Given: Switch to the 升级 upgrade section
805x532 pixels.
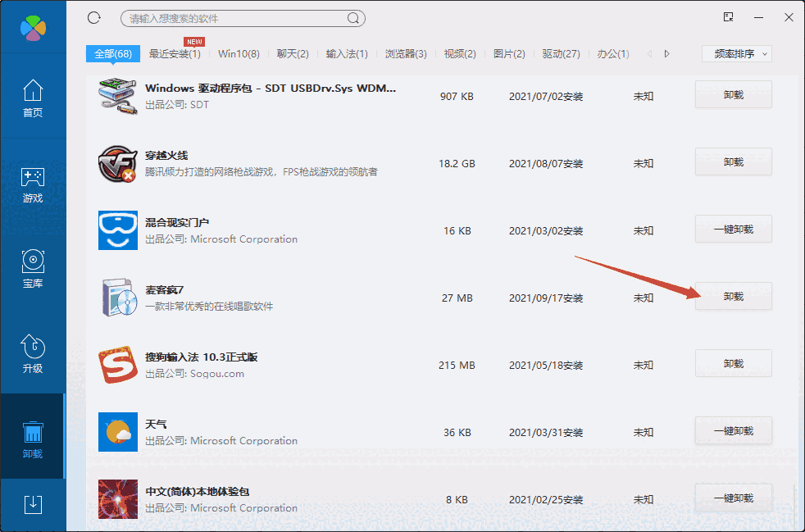Looking at the screenshot, I should click(33, 352).
